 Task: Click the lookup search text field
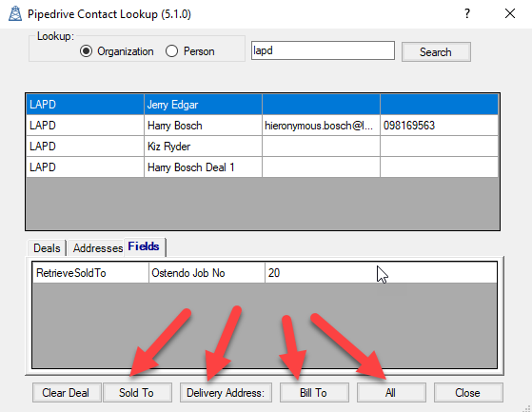click(323, 50)
